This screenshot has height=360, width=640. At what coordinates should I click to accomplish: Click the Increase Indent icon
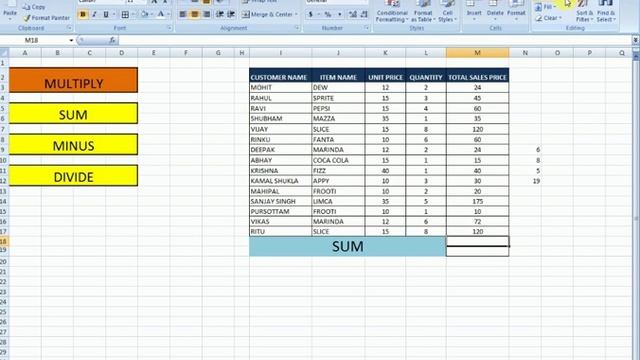[231, 14]
